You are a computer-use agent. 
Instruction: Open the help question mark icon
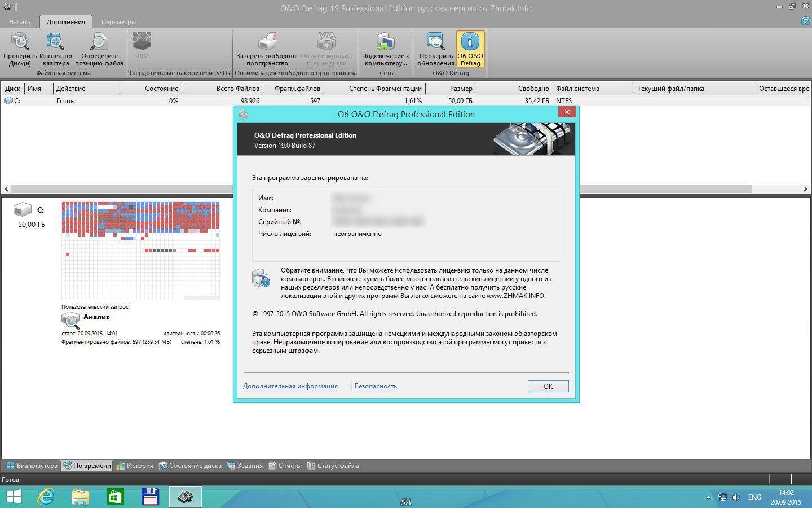[806, 21]
